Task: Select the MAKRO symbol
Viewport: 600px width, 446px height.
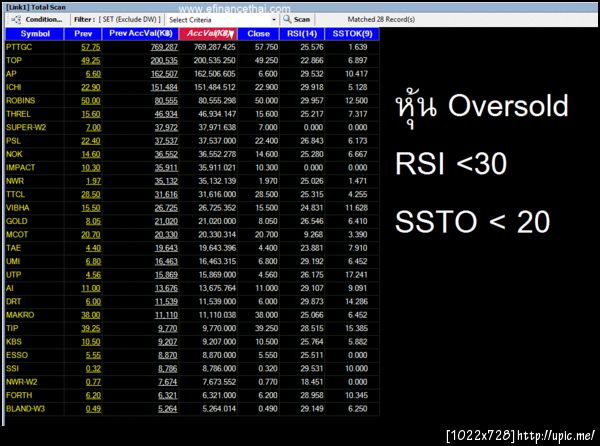Action: click(20, 315)
